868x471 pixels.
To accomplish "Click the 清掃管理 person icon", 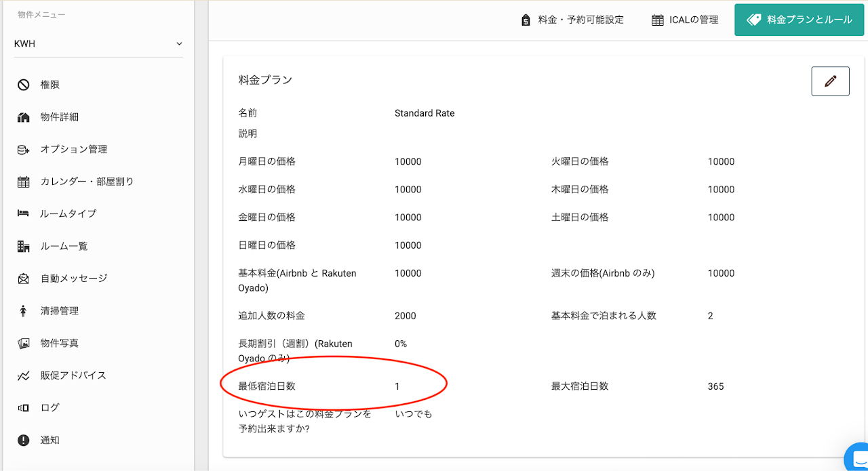I will tap(24, 311).
